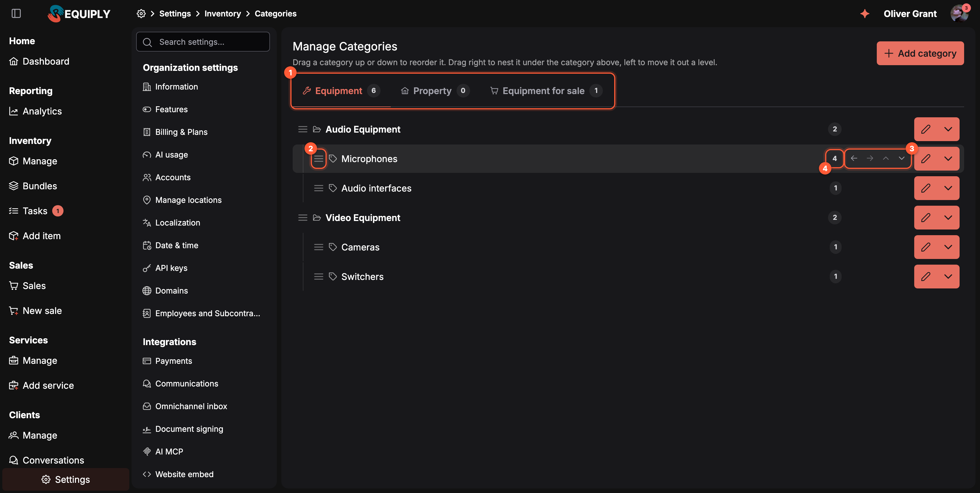Screen dimensions: 980x493
Task: Click the settings gear in the breadcrumb
Action: pyautogui.click(x=141, y=14)
